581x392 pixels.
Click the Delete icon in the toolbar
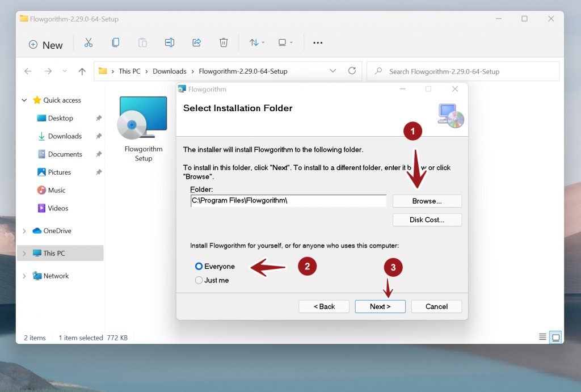[x=224, y=43]
